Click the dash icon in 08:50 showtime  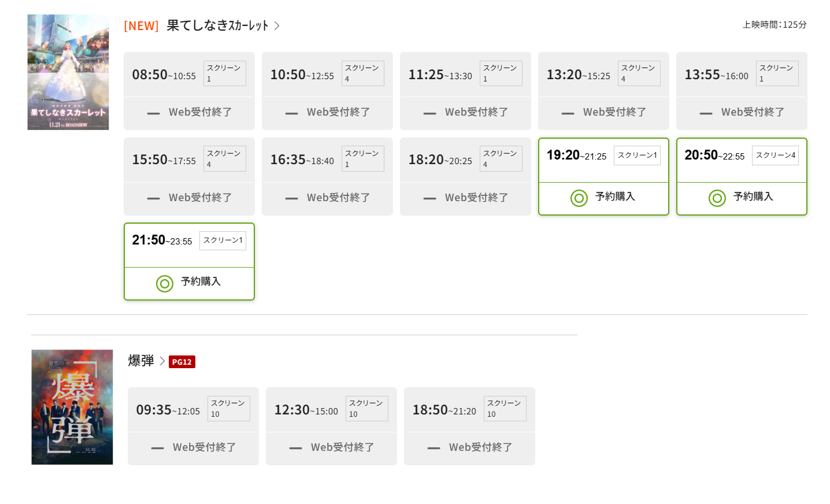(153, 113)
